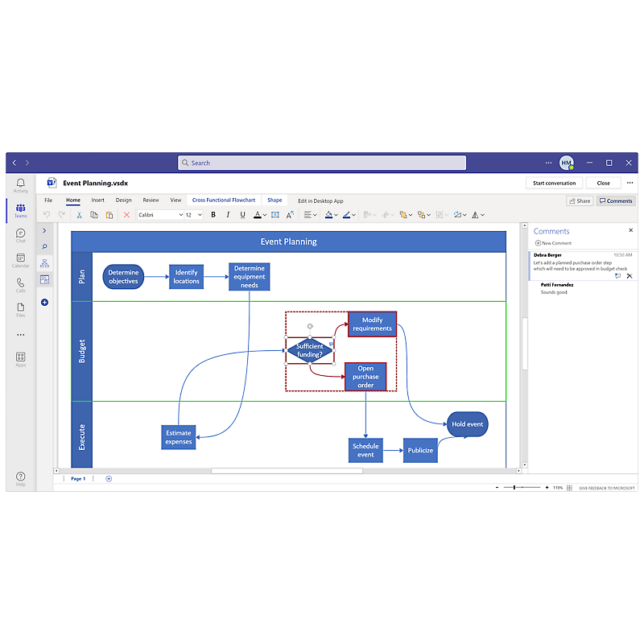The height and width of the screenshot is (644, 644).
Task: Open the arrange shapes dropdown
Action: (406, 214)
